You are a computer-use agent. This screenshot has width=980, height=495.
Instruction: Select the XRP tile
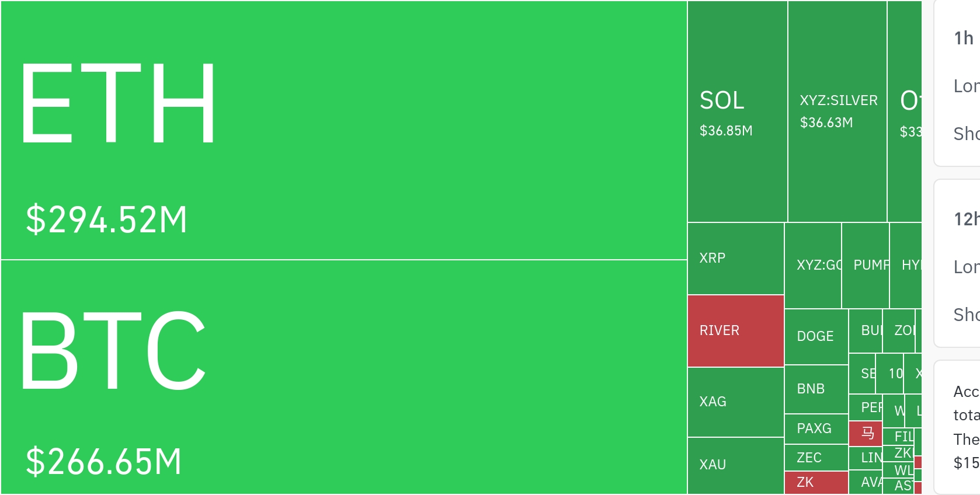(735, 258)
